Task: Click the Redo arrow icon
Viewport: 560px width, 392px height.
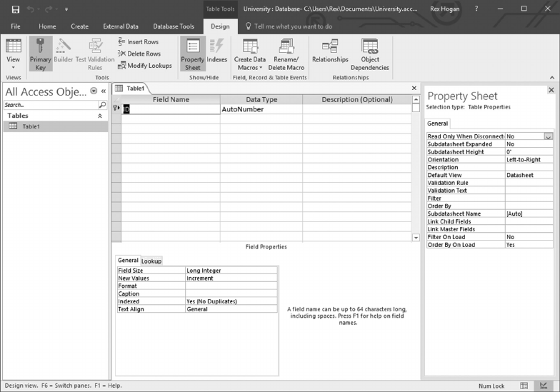Action: [49, 9]
